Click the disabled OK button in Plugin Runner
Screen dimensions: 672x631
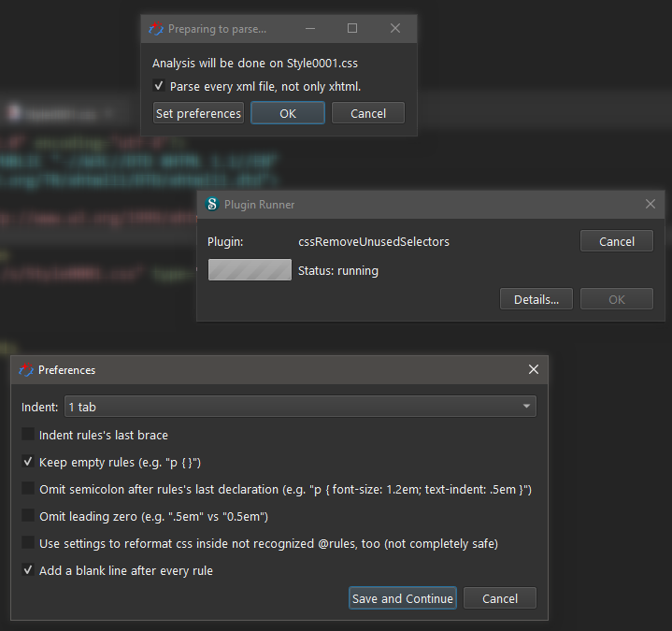617,299
